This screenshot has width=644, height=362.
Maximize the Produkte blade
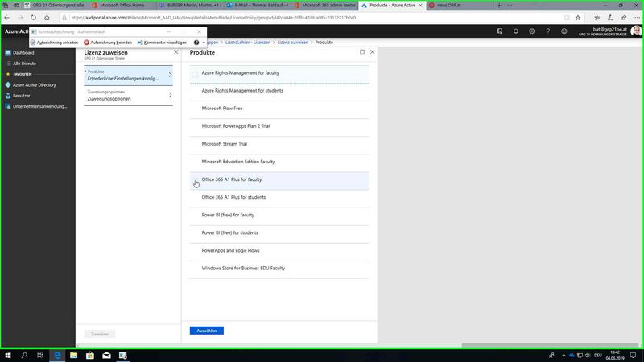(x=361, y=52)
